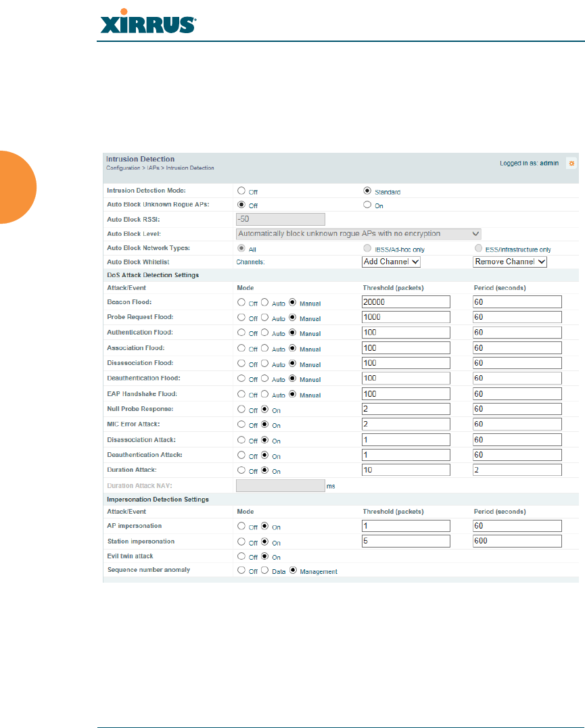Screen dimensions: 585x728
Task: Set Association Flood mode to Auto
Action: point(264,348)
